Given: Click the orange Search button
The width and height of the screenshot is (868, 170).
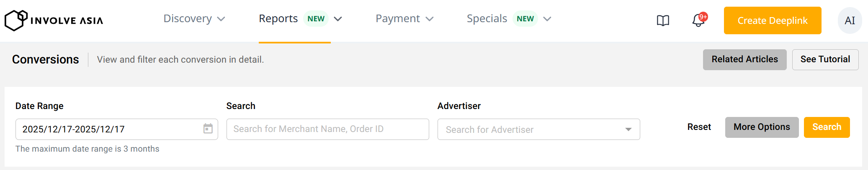Looking at the screenshot, I should pyautogui.click(x=827, y=127).
